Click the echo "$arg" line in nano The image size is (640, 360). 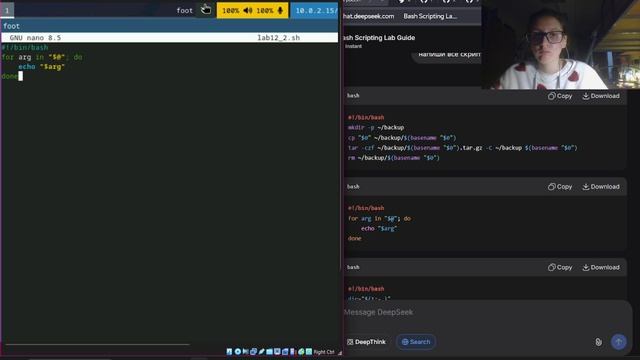click(x=42, y=67)
